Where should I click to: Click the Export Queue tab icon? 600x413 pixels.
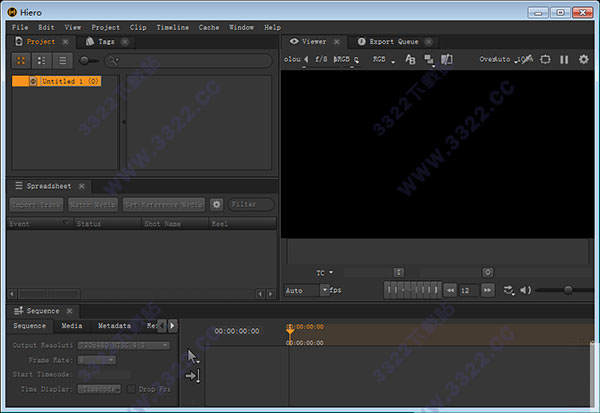(361, 41)
